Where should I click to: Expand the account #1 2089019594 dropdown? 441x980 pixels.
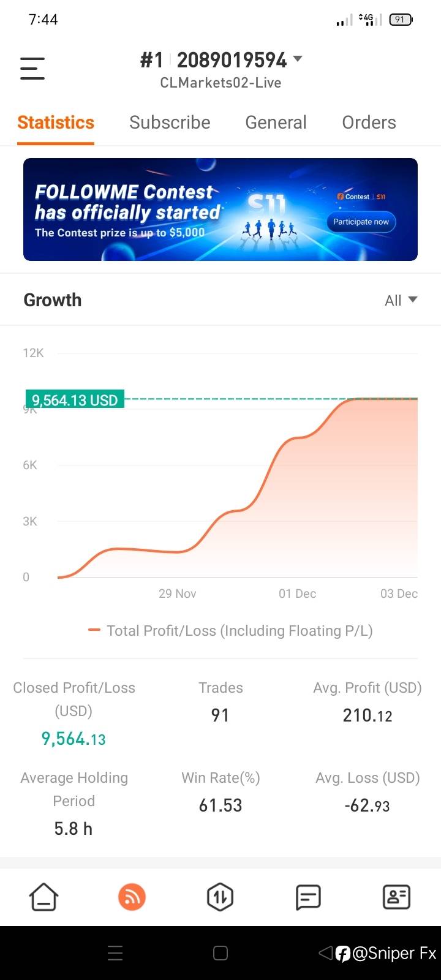tap(298, 59)
